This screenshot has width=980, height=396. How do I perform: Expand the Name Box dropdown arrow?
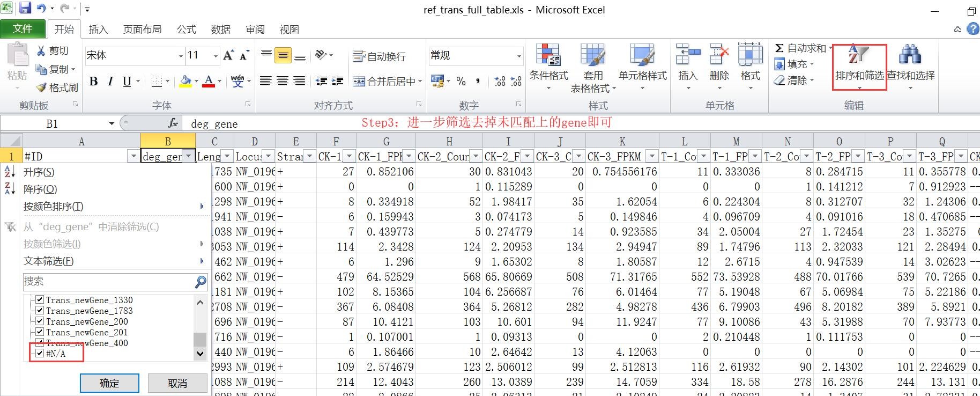click(112, 123)
